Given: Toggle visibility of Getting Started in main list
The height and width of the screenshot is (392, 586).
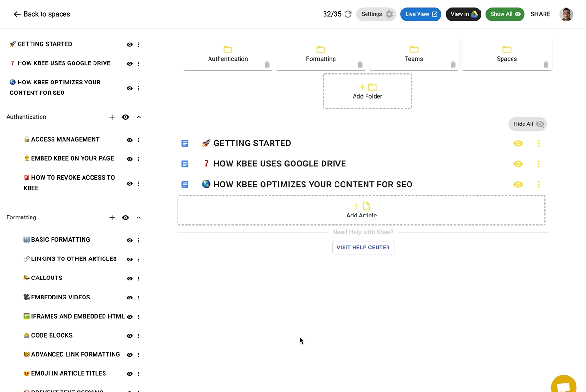Looking at the screenshot, I should coord(518,144).
